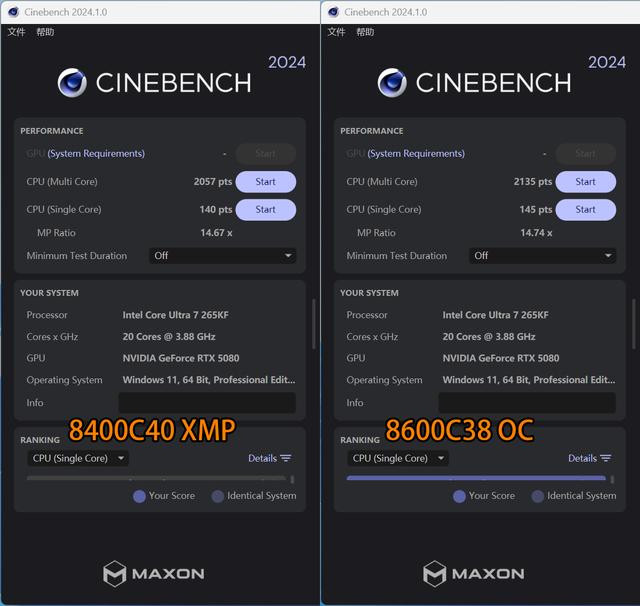Open System Requirements link in right window

click(x=416, y=154)
